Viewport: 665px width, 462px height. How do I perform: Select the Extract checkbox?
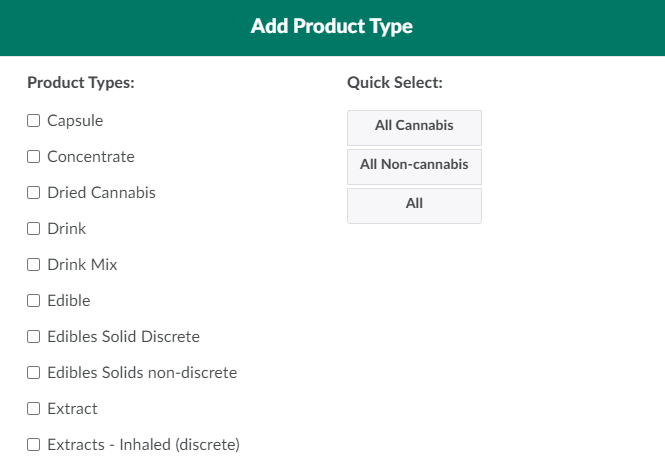[x=33, y=409]
